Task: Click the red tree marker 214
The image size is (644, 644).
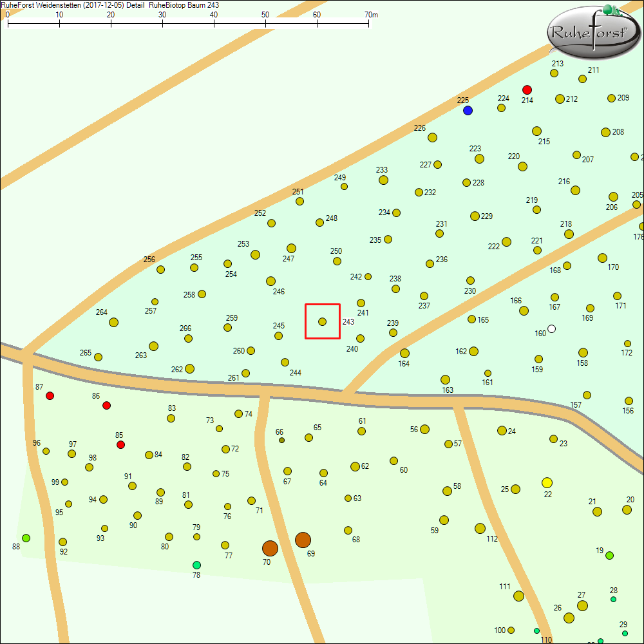Action: tap(527, 90)
